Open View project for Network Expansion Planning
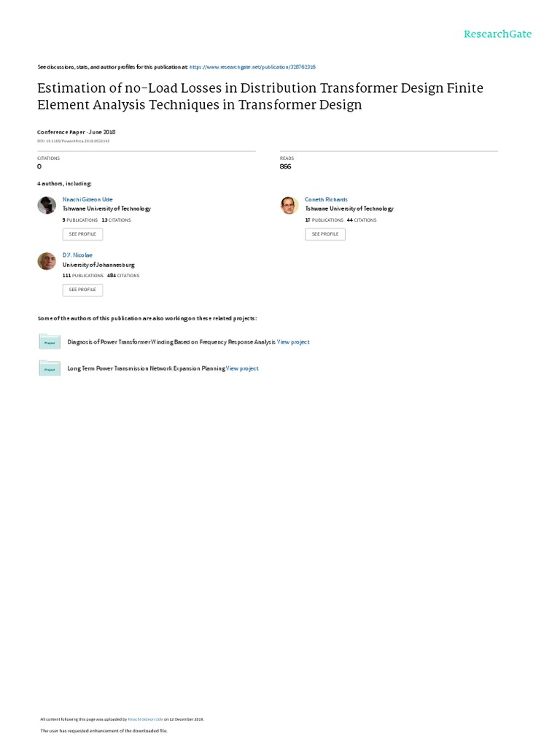This screenshot has width=560, height=747. tap(242, 368)
